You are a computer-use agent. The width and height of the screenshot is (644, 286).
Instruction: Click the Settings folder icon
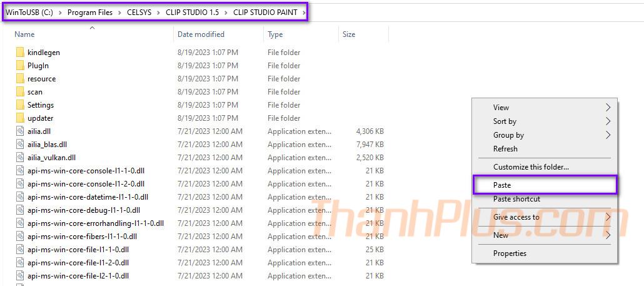pyautogui.click(x=19, y=105)
